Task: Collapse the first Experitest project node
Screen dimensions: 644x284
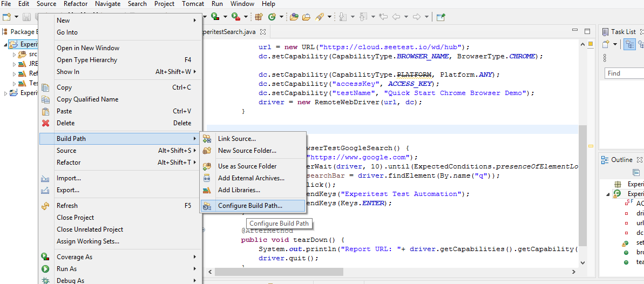Action: (5, 44)
